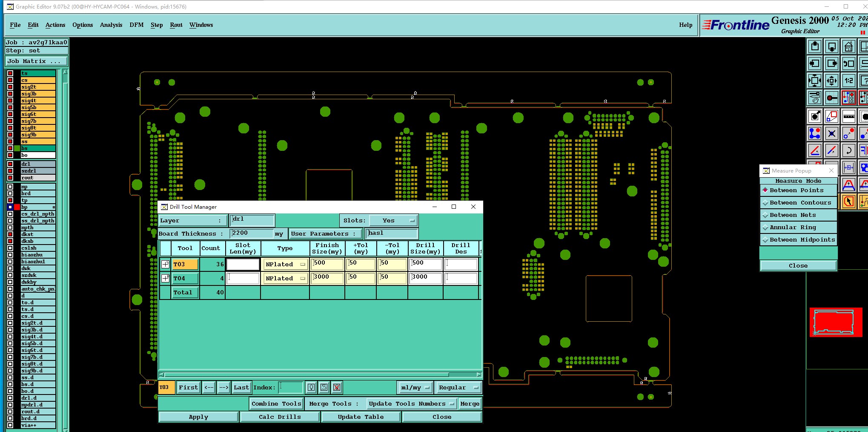Open the Windows menu
This screenshot has height=432, width=868.
[201, 25]
